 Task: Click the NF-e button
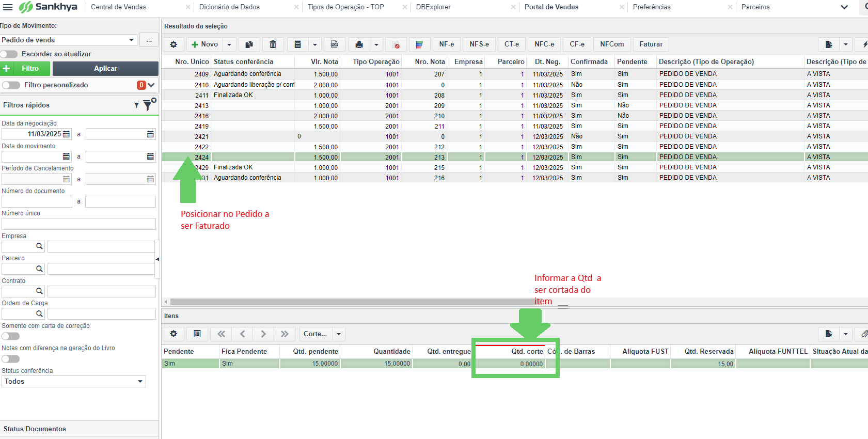(x=447, y=44)
